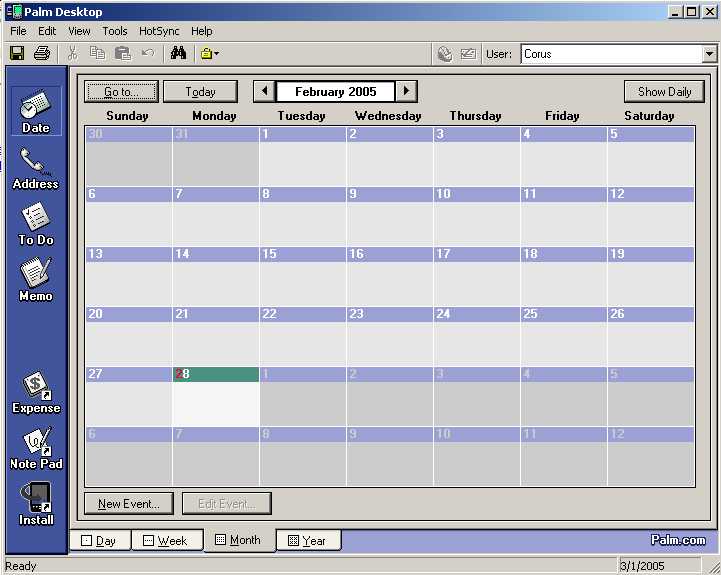The width and height of the screenshot is (721, 575).
Task: Click the Print toolbar icon
Action: [42, 53]
